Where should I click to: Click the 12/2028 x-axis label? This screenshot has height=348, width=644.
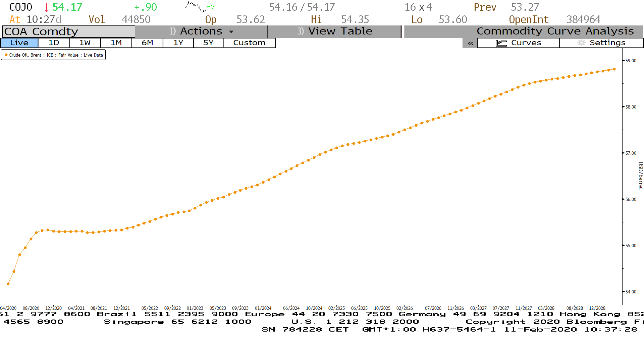(597, 308)
